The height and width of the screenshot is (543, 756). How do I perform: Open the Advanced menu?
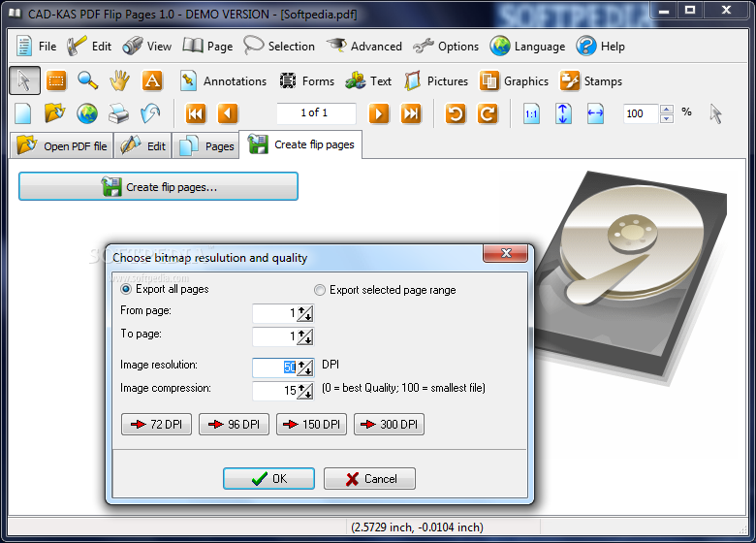[x=364, y=47]
